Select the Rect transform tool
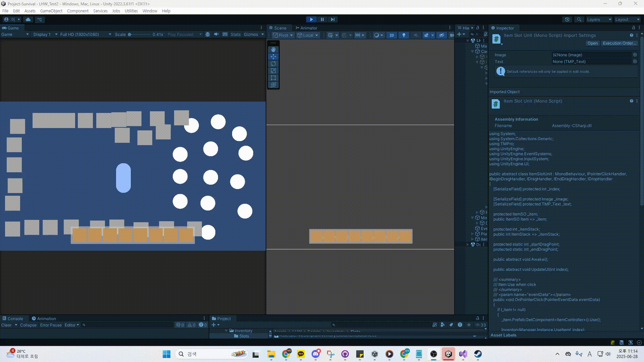Viewport: 644px width, 362px height. point(273,78)
